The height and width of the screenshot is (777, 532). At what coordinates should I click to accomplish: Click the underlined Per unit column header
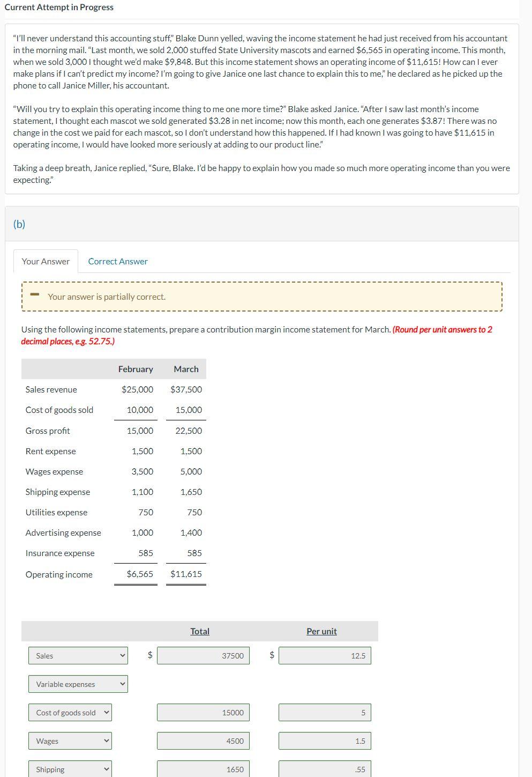point(321,631)
